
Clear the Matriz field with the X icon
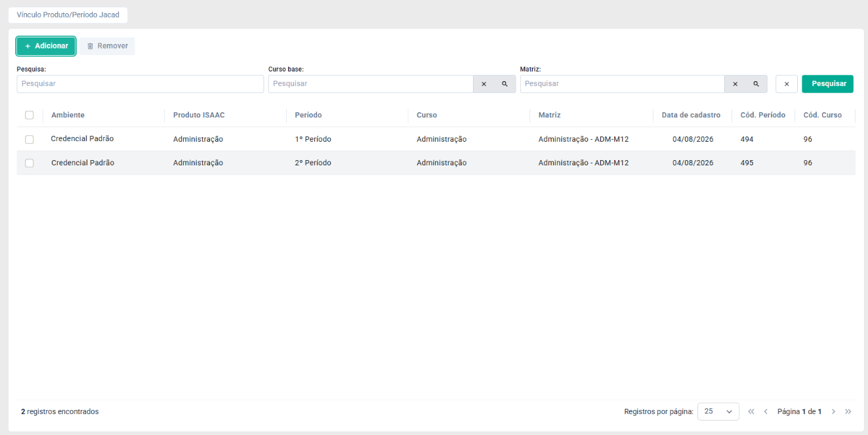coord(735,84)
